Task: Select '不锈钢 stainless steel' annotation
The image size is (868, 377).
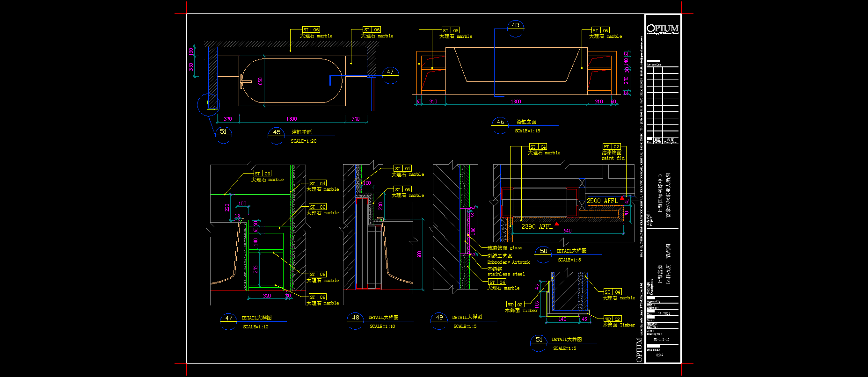Action: click(x=506, y=272)
